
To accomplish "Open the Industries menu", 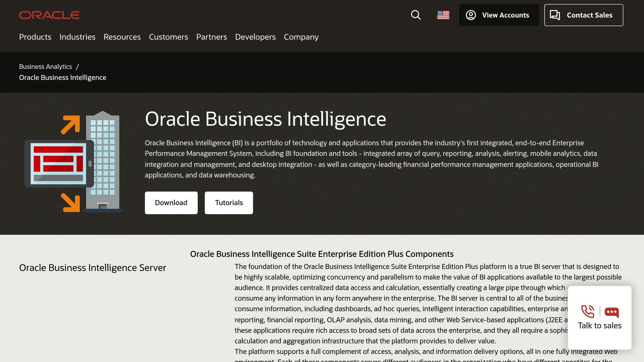I will (77, 37).
